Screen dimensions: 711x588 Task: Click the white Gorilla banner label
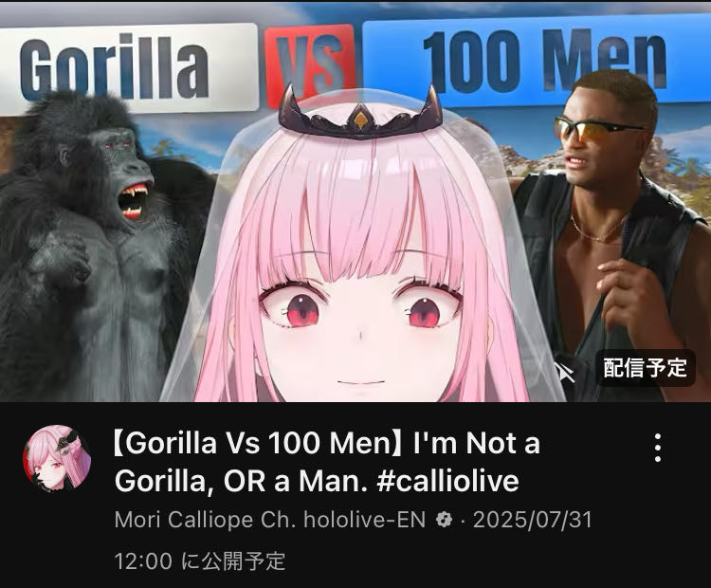click(129, 68)
